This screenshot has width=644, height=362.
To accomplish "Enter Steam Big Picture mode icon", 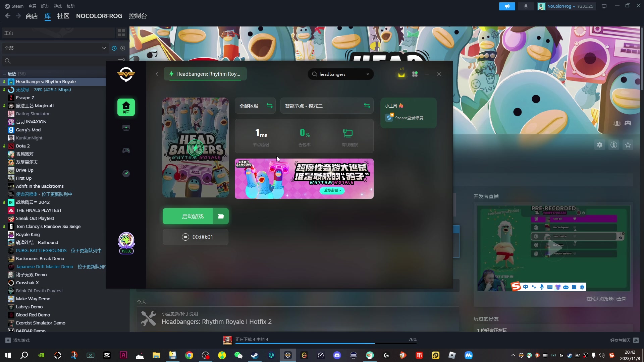I will (x=604, y=6).
